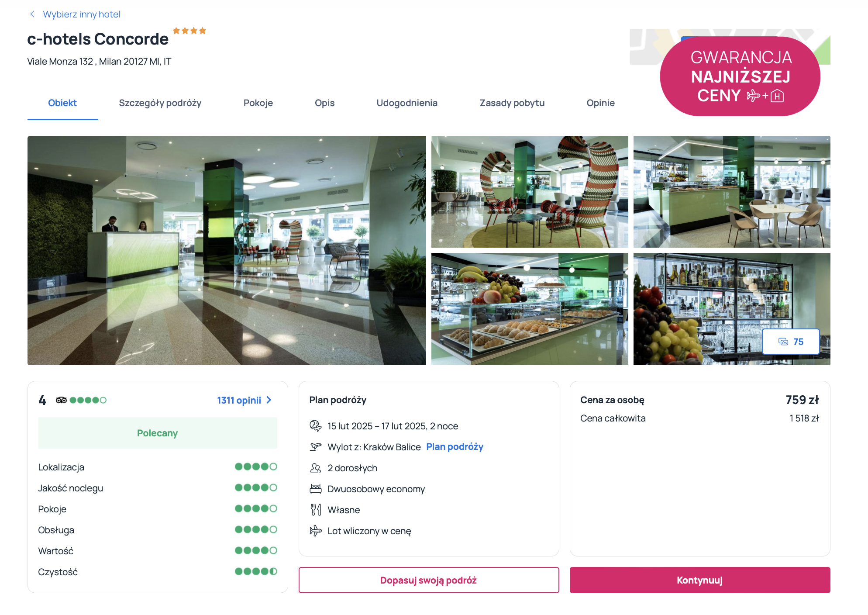This screenshot has width=868, height=615.
Task: Open the Opinie tab
Action: tap(601, 103)
